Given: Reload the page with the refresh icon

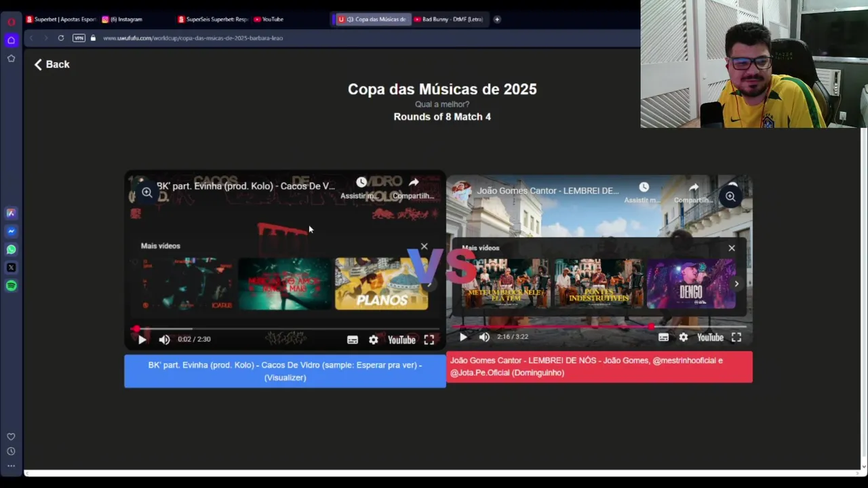Looking at the screenshot, I should point(60,38).
